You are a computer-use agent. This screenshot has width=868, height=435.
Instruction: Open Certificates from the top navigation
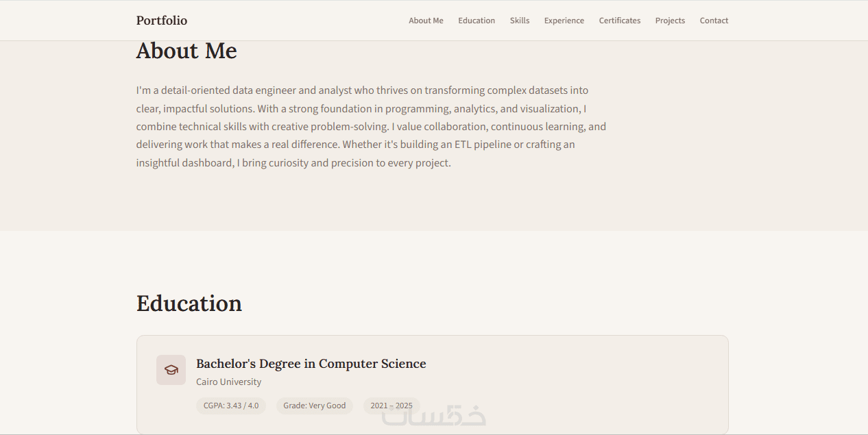click(620, 21)
